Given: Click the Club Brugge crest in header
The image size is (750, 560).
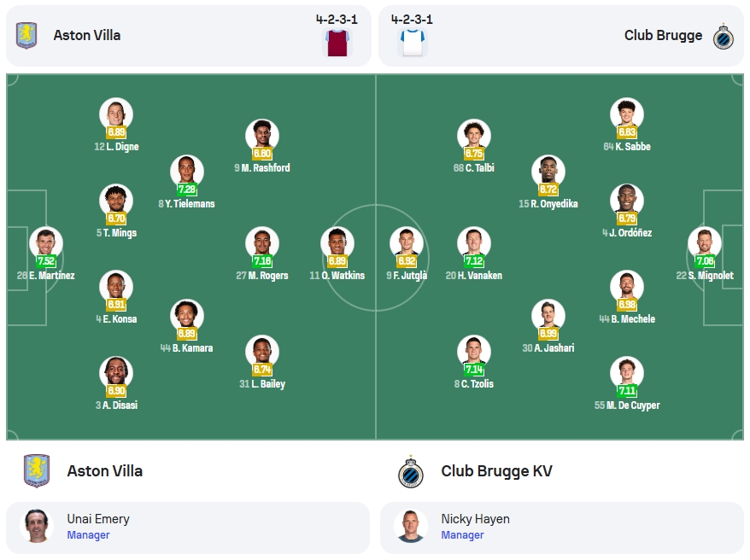Looking at the screenshot, I should point(723,37).
